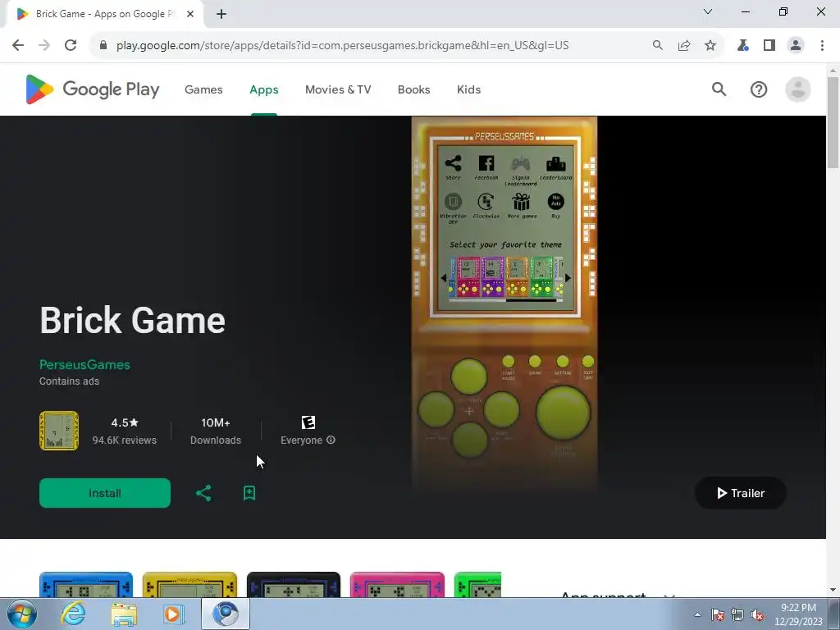Open a new browser tab
Viewport: 840px width, 630px height.
pyautogui.click(x=221, y=14)
